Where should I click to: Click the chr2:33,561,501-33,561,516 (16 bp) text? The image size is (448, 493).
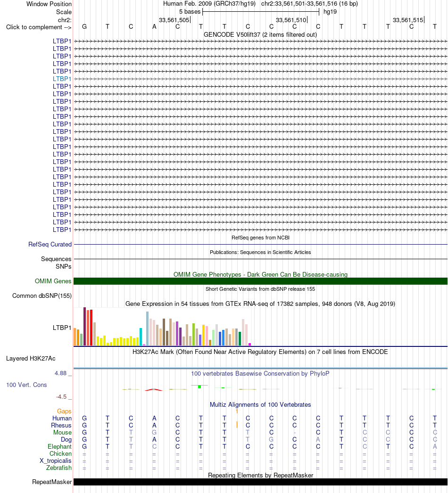pos(309,4)
